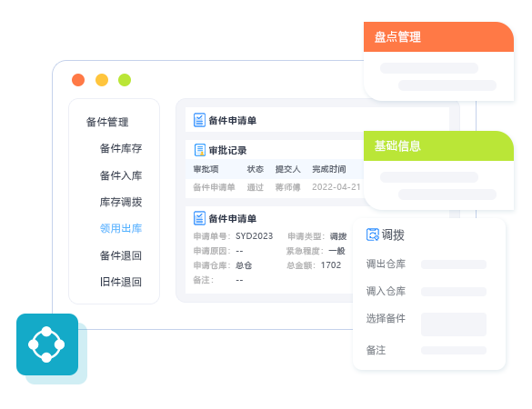This screenshot has width=532, height=409.
Task: Click the 调入仓库 field
Action: coord(454,292)
